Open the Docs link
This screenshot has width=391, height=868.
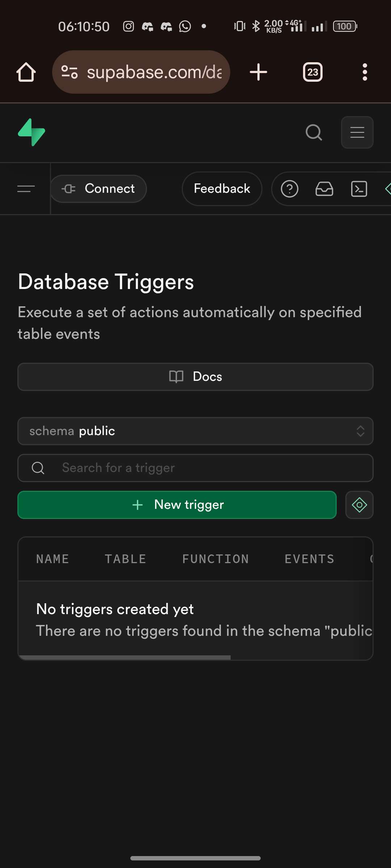[x=195, y=377]
